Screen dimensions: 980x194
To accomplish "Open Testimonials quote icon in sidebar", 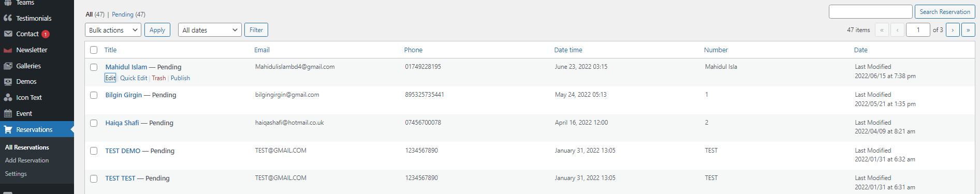I will (8, 18).
